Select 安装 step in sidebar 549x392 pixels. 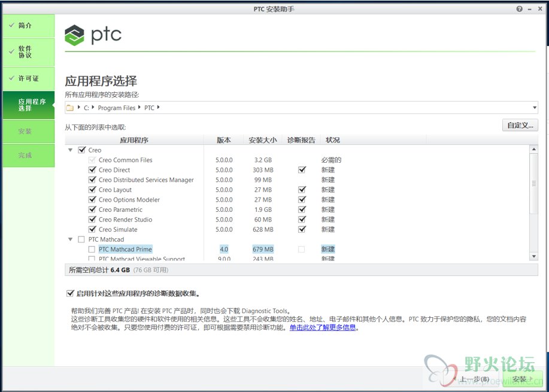pyautogui.click(x=29, y=132)
